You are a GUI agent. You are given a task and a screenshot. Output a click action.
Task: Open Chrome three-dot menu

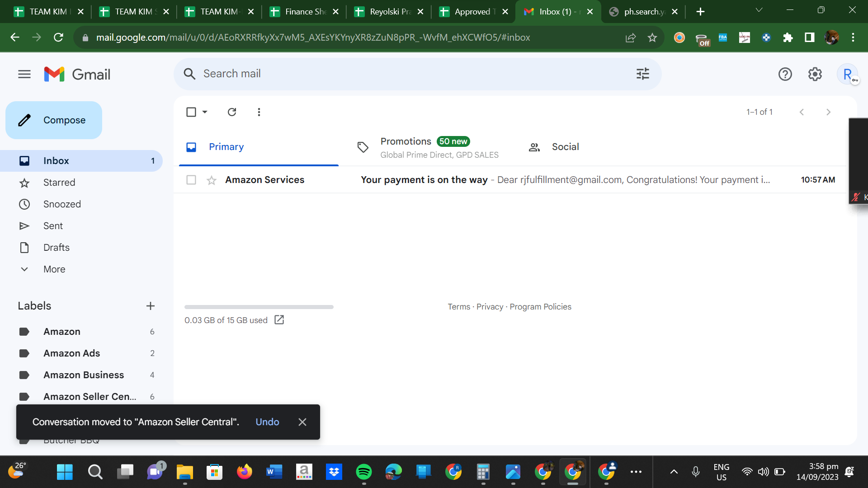(x=853, y=38)
